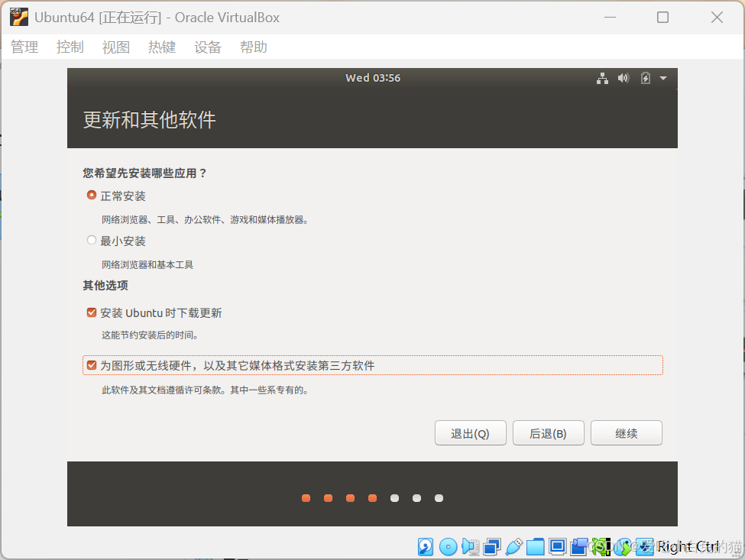Open the 热键 menu

point(161,47)
